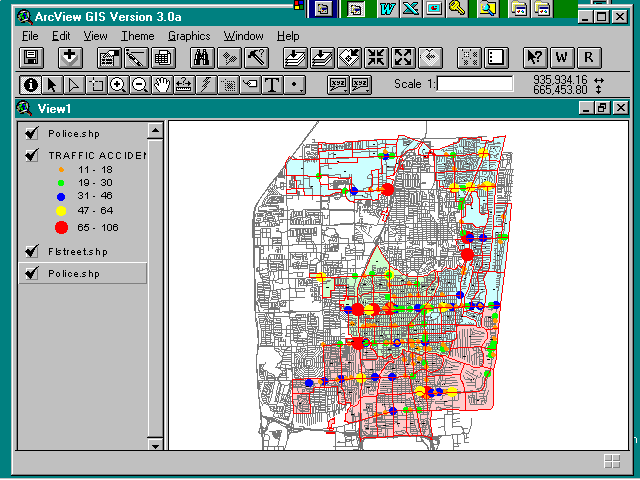The image size is (640, 480).
Task: Click the W button in the toolbar
Action: click(561, 58)
